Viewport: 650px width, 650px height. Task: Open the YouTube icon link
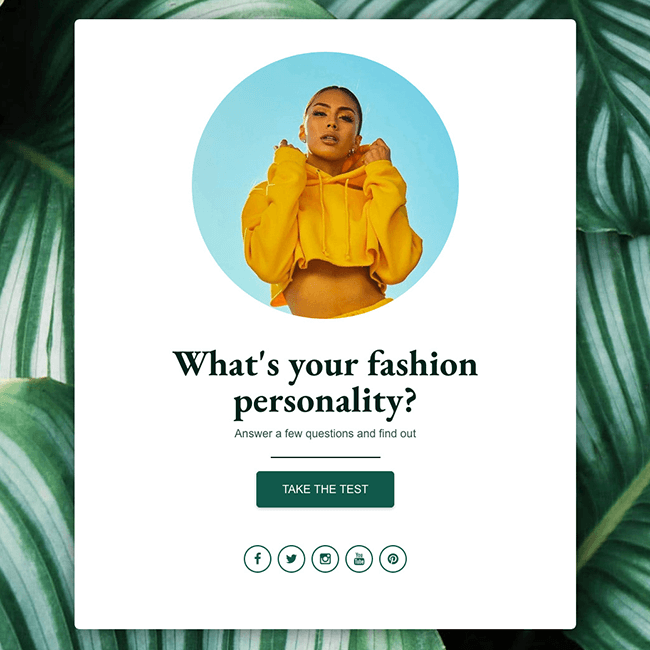359,559
